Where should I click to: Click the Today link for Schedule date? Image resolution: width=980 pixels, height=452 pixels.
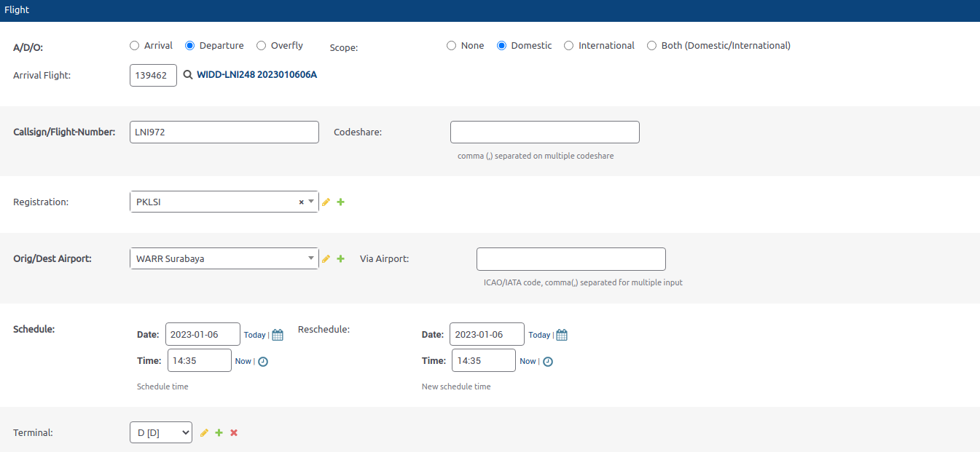pos(254,335)
